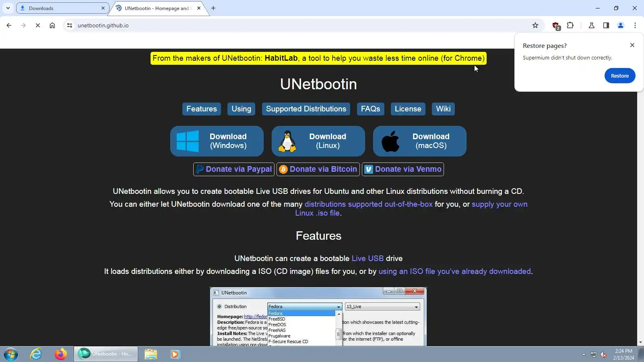Open the License navigation link

408,109
